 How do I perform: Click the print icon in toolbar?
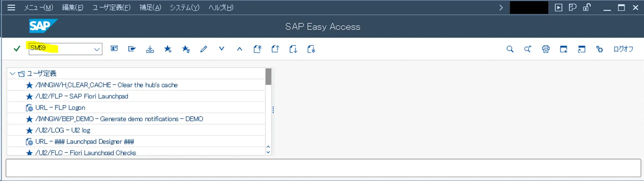tap(546, 49)
